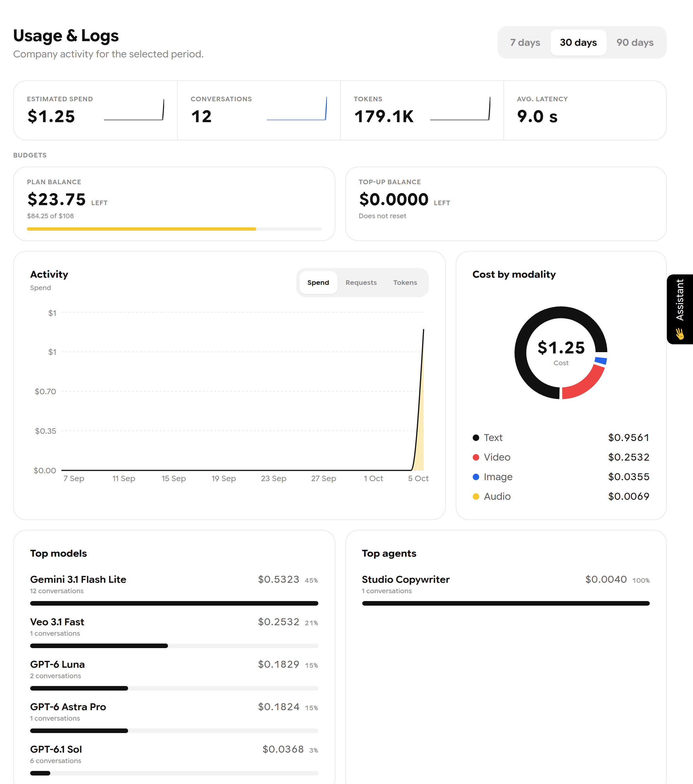Click the blue Conversations sparkline
This screenshot has height=784, width=693.
coord(296,108)
